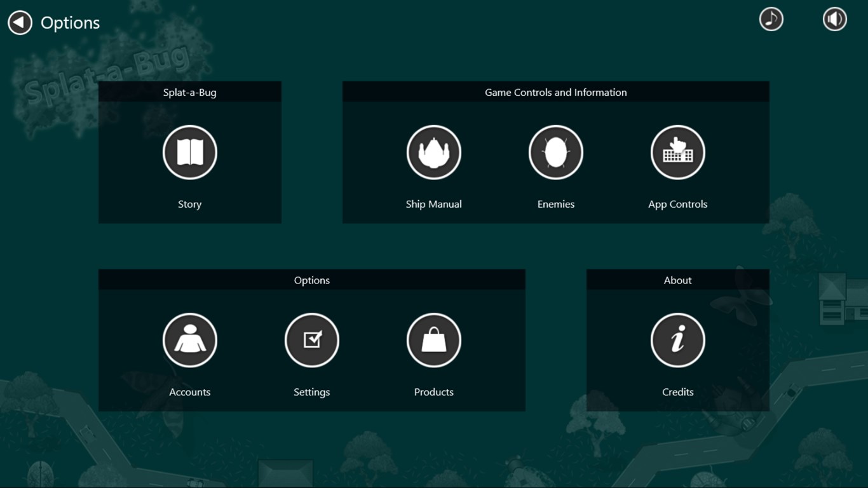Toggle the music note button
The image size is (868, 488).
coord(771,20)
